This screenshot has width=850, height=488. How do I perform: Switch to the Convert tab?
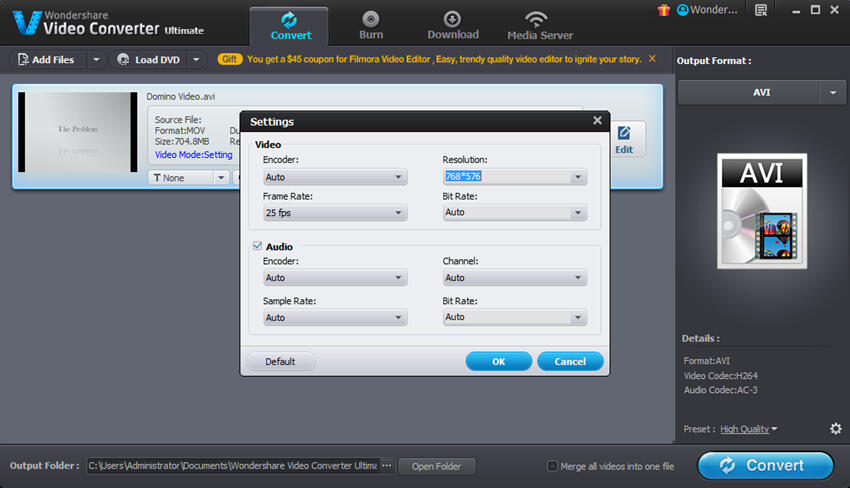point(289,26)
